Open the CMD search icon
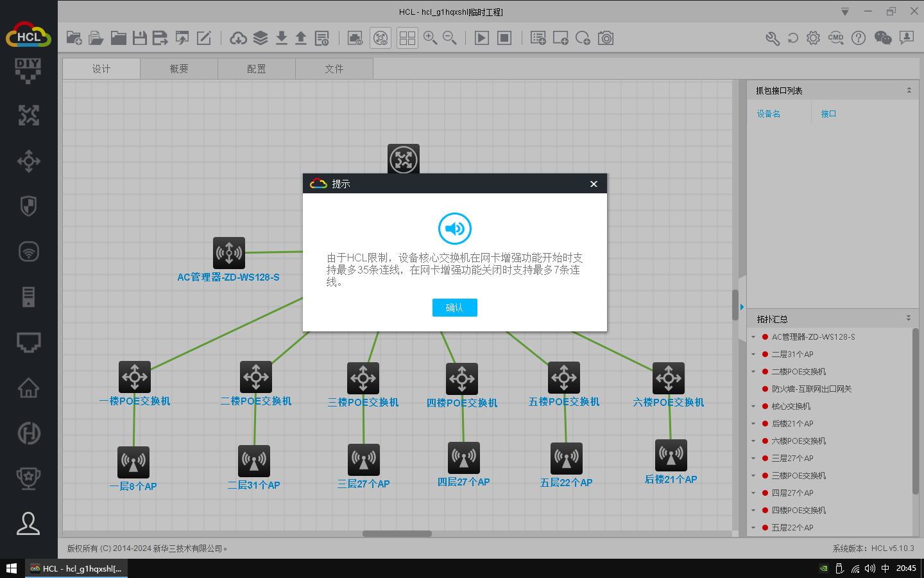 835,38
